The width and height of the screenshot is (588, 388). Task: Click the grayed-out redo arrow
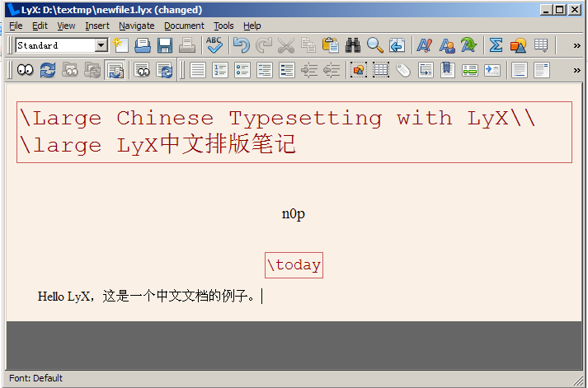pos(264,45)
